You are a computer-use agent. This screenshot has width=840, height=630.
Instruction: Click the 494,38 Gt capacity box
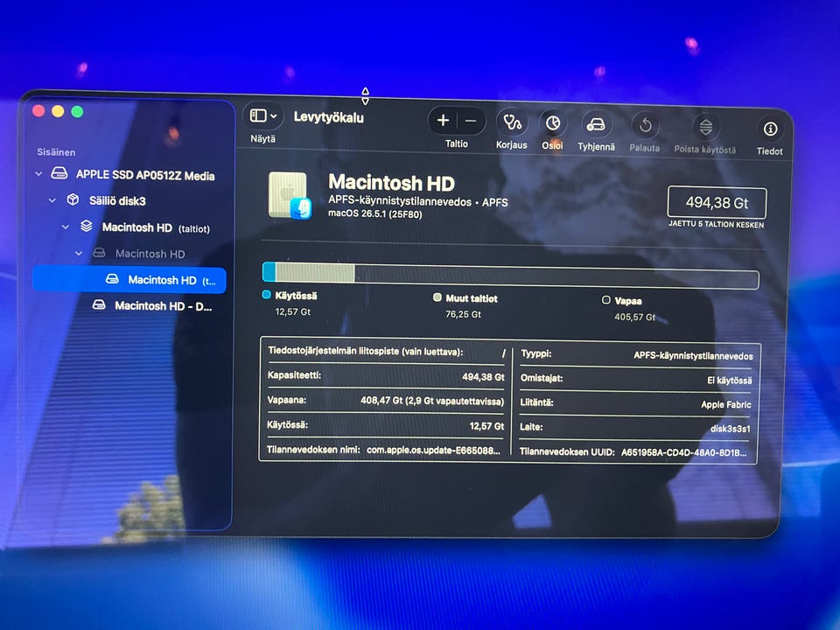(x=717, y=203)
